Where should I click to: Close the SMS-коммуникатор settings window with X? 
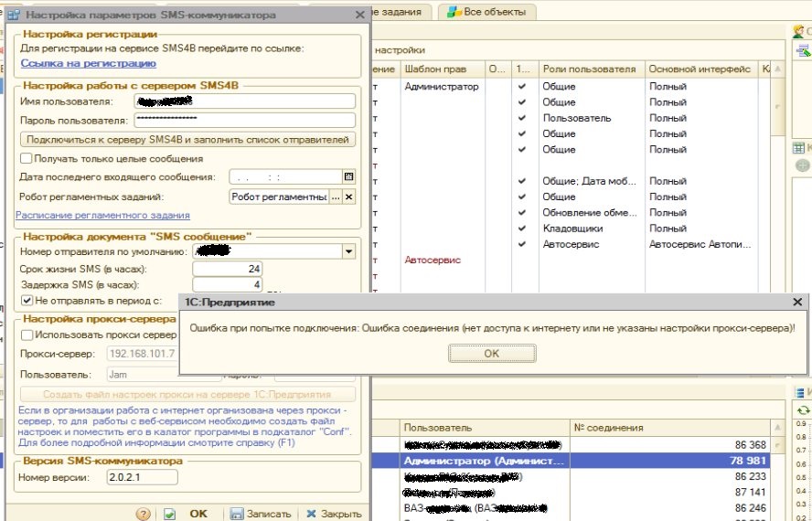(360, 15)
